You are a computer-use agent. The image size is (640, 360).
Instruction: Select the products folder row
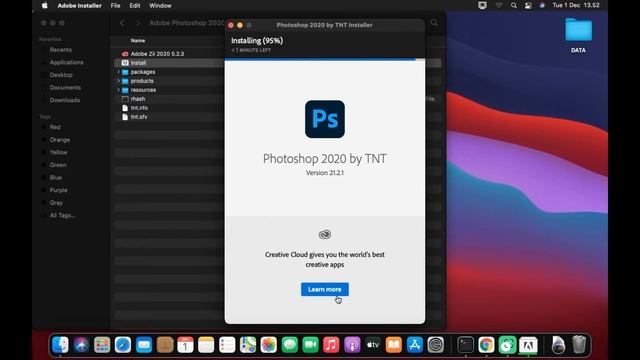click(142, 81)
